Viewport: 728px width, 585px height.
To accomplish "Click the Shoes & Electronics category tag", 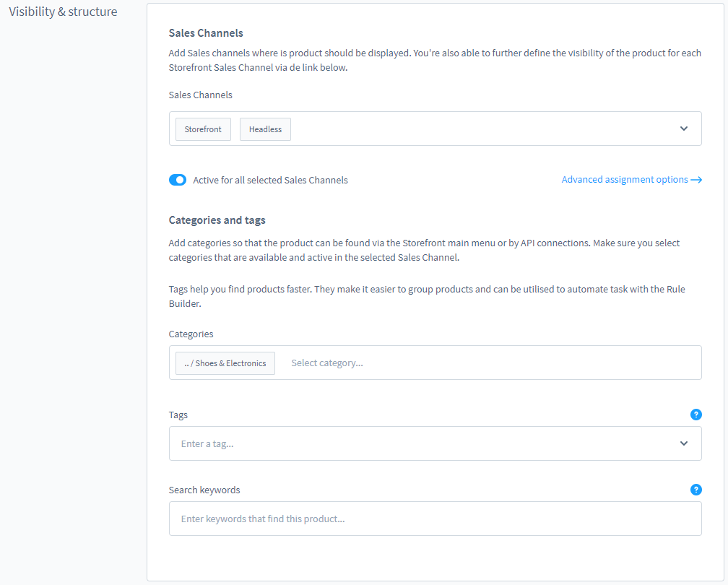I will tap(225, 363).
